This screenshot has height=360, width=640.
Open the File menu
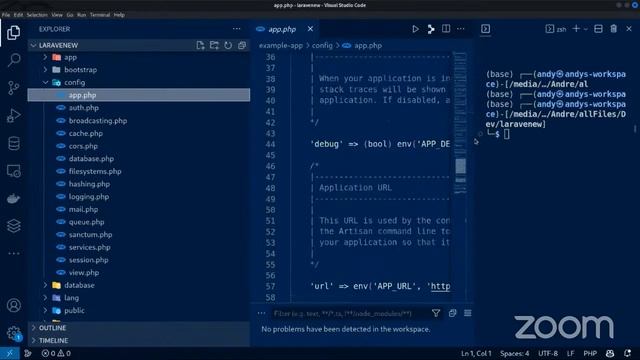tap(6, 15)
